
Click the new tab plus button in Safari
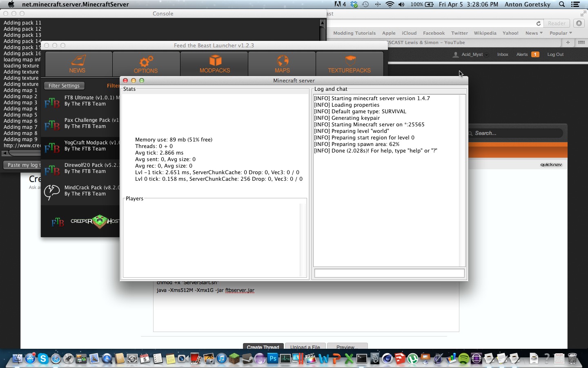(x=568, y=43)
